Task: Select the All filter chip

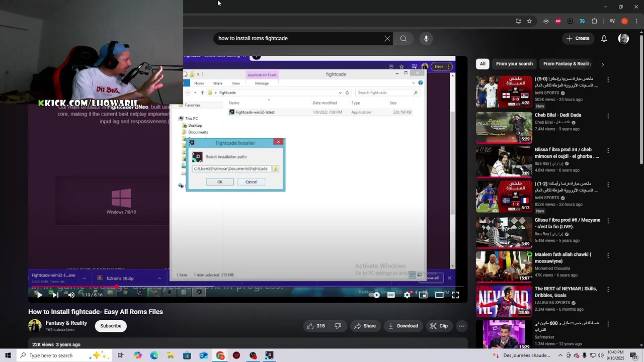Action: (x=482, y=64)
